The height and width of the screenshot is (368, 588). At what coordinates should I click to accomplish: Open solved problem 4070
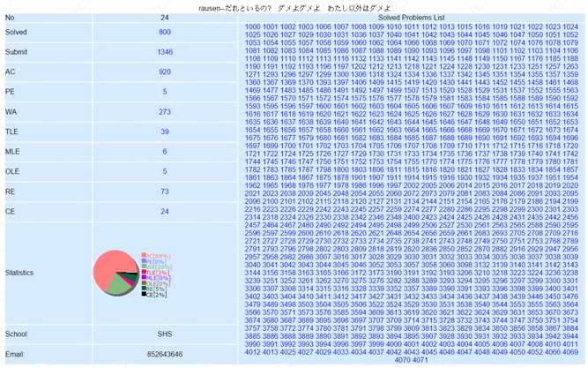(x=403, y=360)
